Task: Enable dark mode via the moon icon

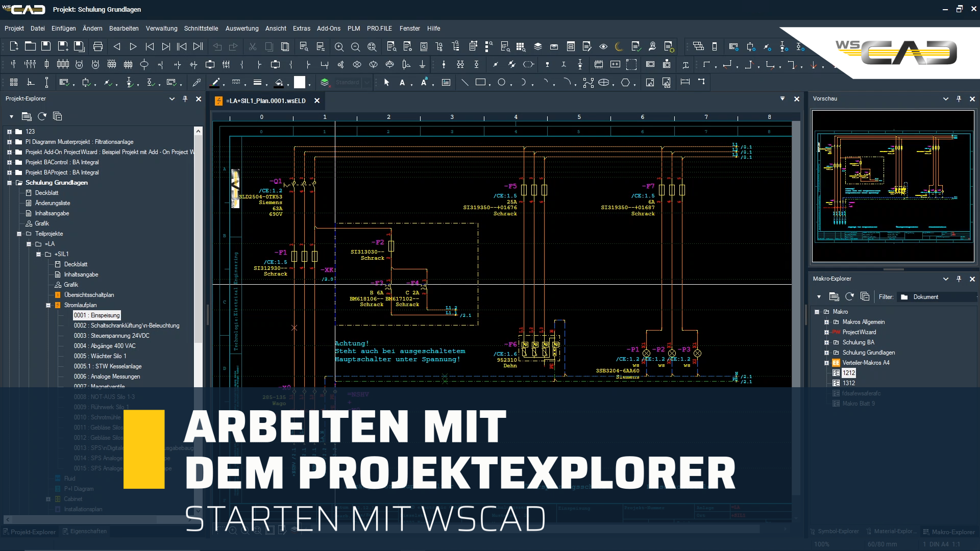Action: tap(618, 46)
